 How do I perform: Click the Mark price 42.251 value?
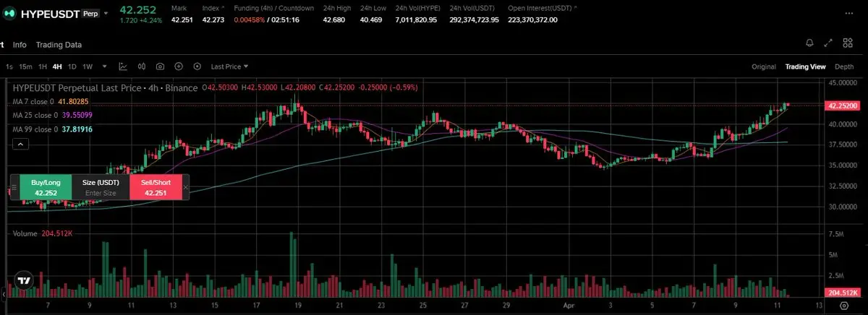click(182, 20)
